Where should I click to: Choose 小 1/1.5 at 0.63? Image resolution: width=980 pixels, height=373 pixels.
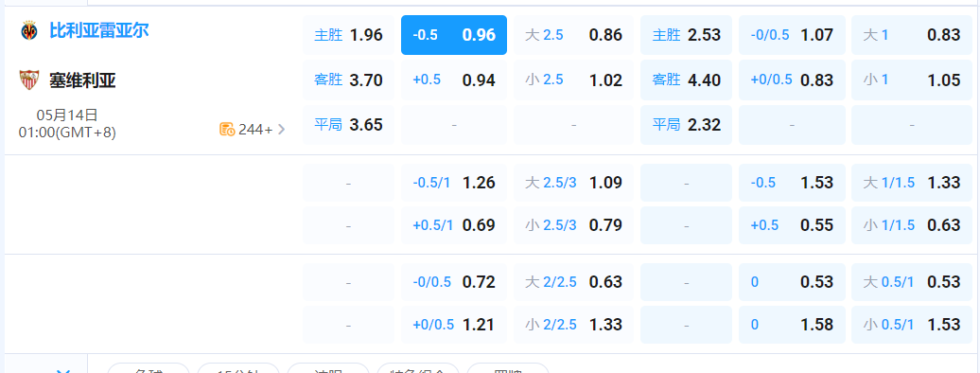pyautogui.click(x=912, y=225)
